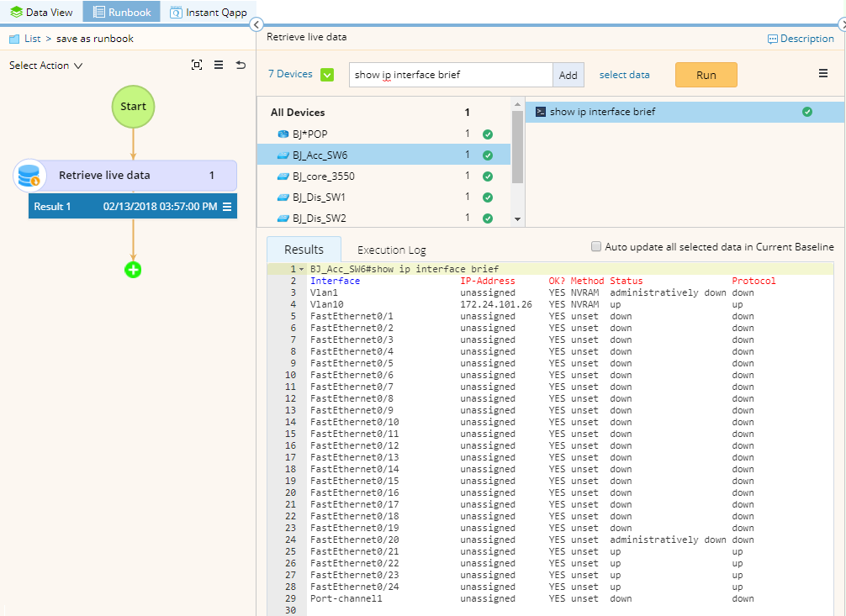
Task: Expand the Select Action dropdown
Action: (x=46, y=66)
